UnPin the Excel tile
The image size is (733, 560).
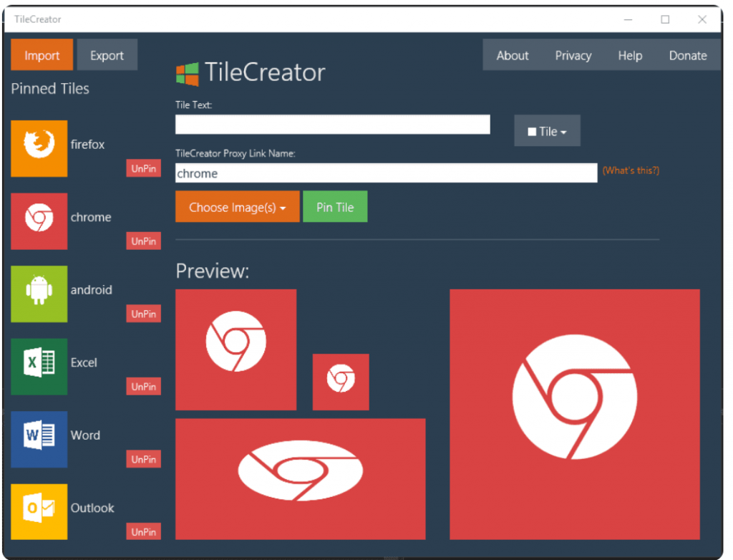click(x=143, y=386)
